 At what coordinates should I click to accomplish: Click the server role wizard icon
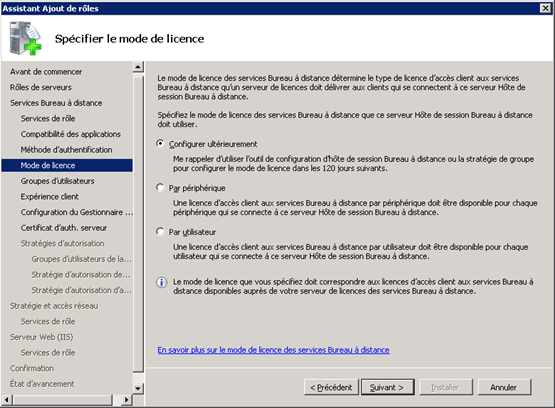point(25,38)
